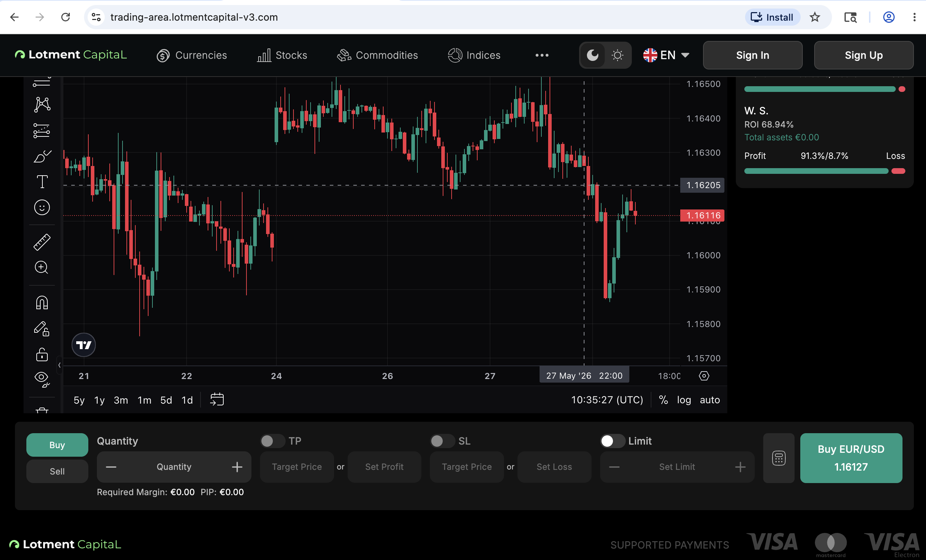Image resolution: width=926 pixels, height=560 pixels.
Task: Turn on the Limit order switch
Action: pyautogui.click(x=613, y=441)
